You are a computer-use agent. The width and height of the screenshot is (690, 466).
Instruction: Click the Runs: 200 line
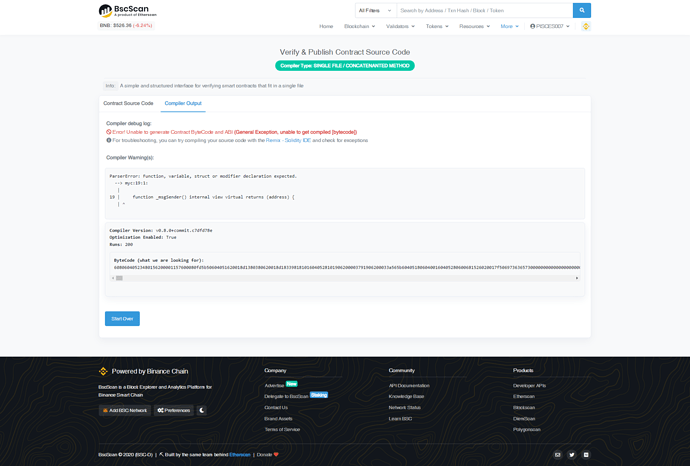pyautogui.click(x=121, y=244)
